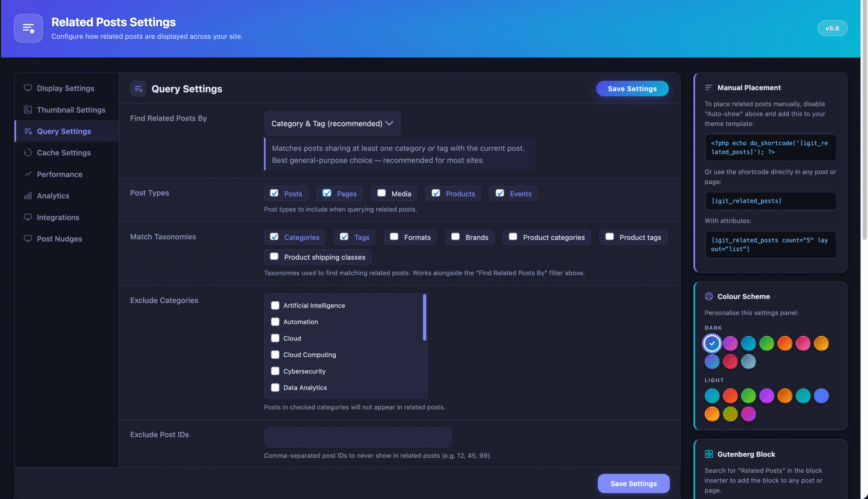Image resolution: width=868 pixels, height=499 pixels.
Task: Click the Colour Scheme palette icon
Action: point(709,296)
